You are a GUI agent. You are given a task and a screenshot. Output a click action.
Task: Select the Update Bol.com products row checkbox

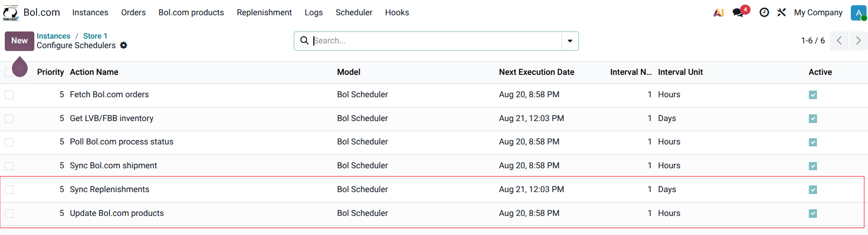pos(9,214)
